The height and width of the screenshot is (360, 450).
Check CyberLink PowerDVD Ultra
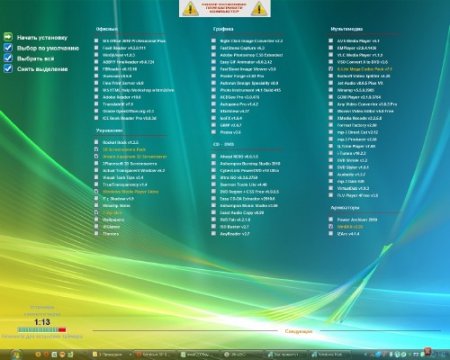[214, 170]
